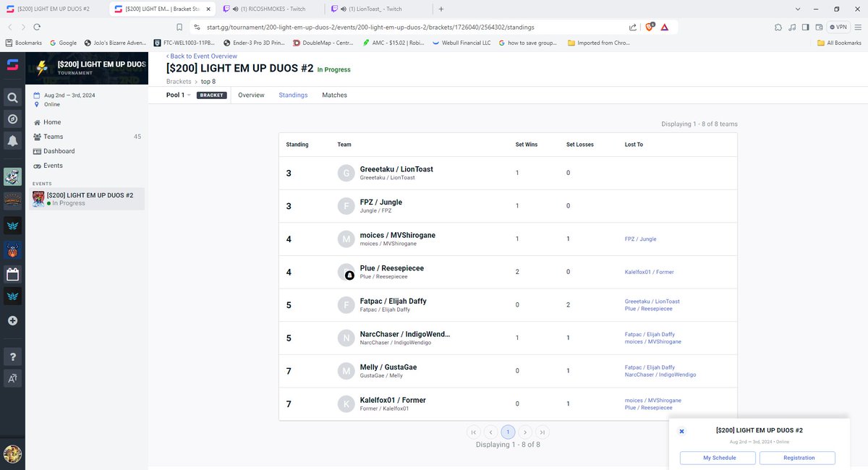Screen dimensions: 868x470
Task: Click Back to Event Overview link
Action: pos(201,56)
